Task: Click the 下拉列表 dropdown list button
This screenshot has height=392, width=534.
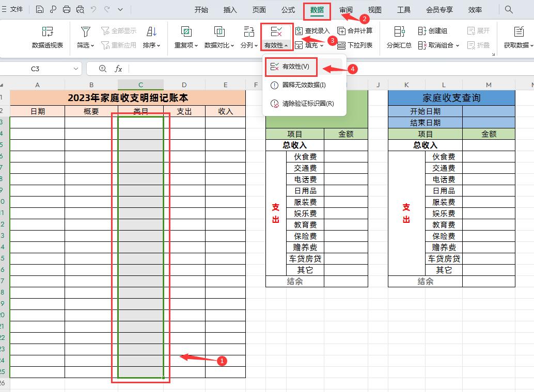Action: pos(355,45)
